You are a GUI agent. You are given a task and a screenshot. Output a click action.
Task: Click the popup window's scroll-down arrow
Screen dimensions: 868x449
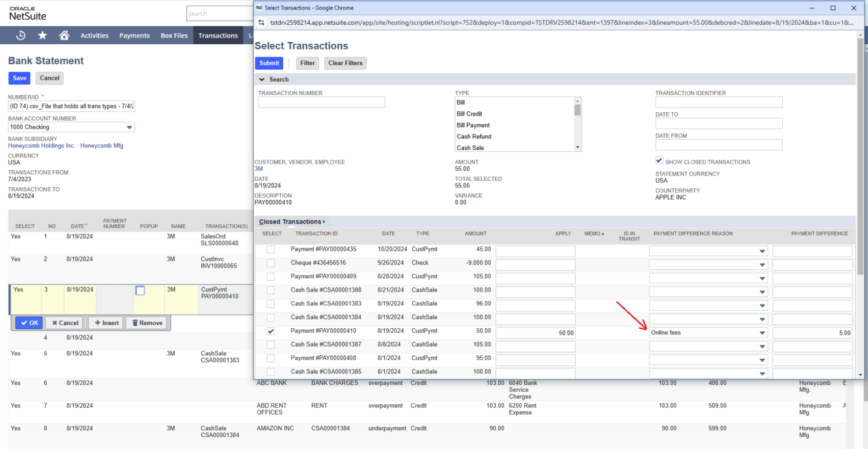point(860,375)
